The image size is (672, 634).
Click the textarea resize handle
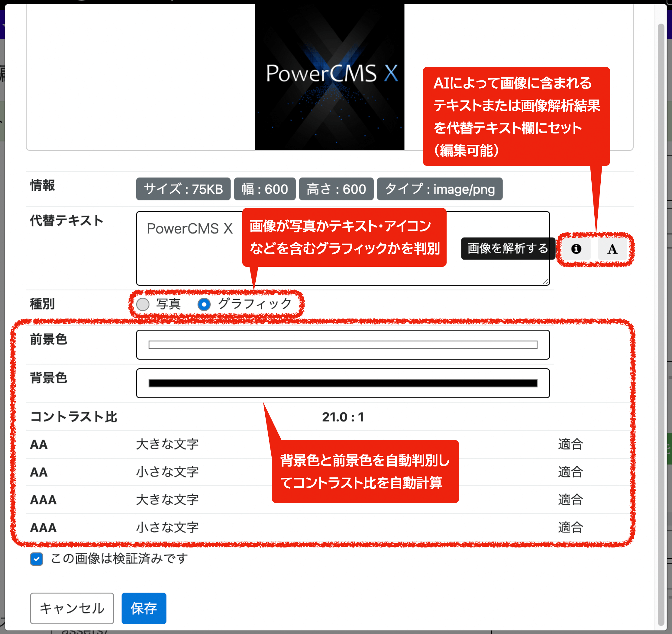point(547,281)
